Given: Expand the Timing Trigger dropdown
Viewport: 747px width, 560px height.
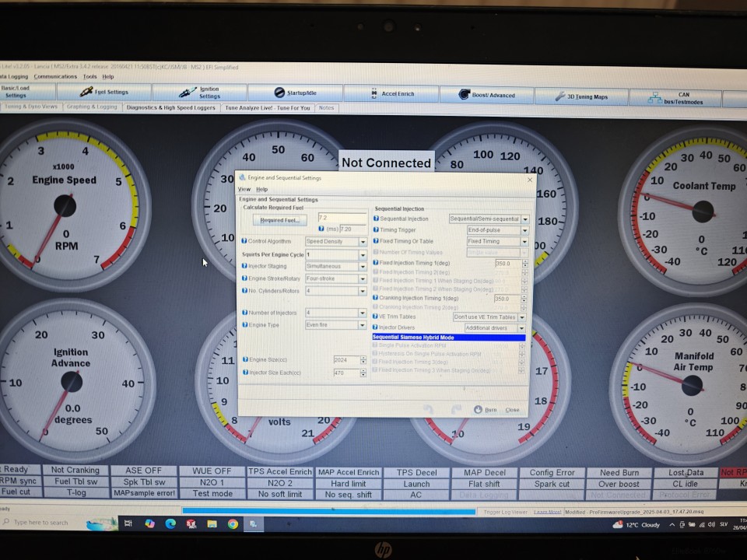Looking at the screenshot, I should (x=524, y=230).
